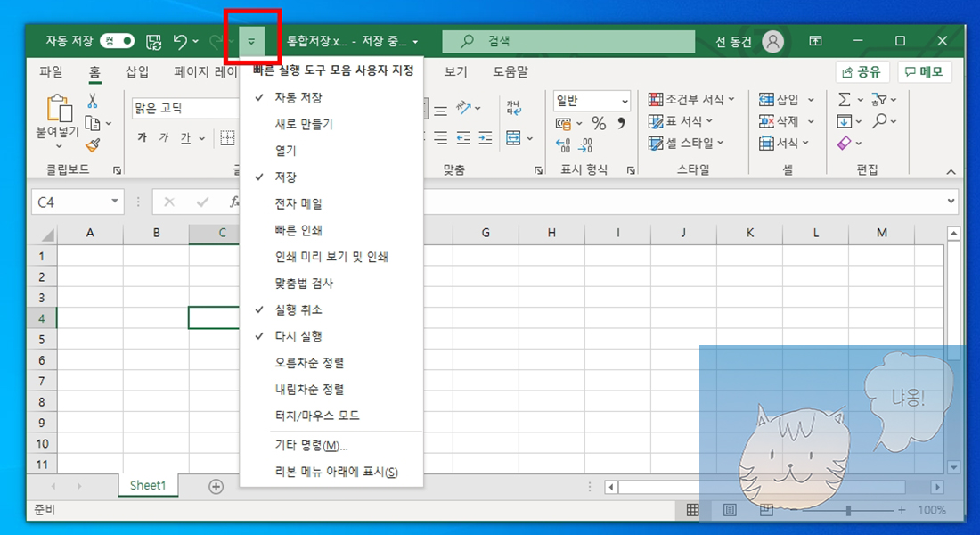
Task: Apply Comma Style
Action: [621, 123]
